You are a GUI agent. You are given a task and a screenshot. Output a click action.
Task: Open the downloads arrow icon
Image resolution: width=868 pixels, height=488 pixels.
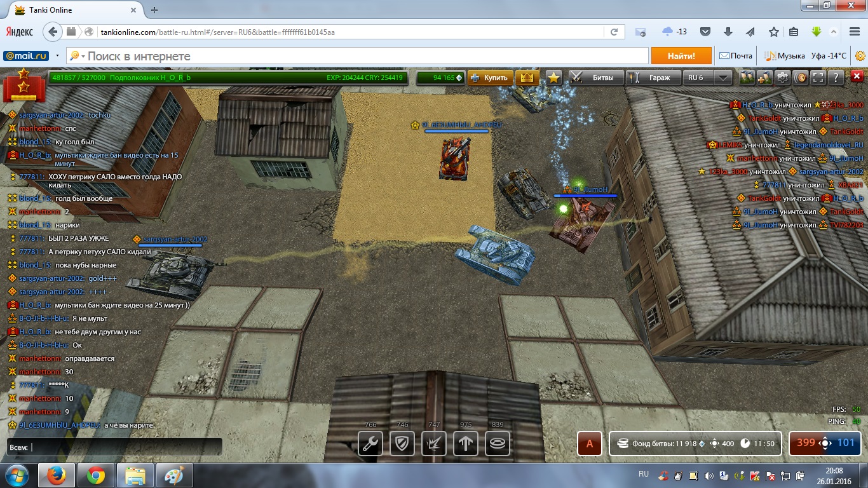(728, 32)
